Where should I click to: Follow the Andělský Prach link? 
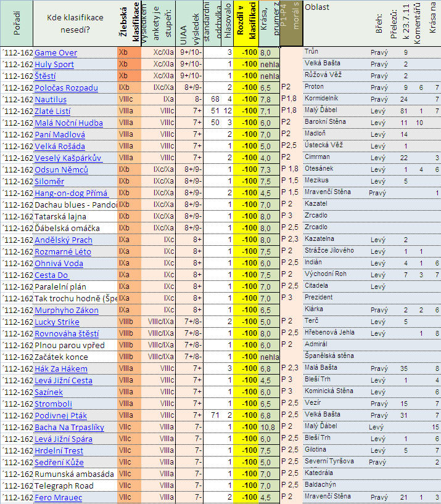pos(63,240)
